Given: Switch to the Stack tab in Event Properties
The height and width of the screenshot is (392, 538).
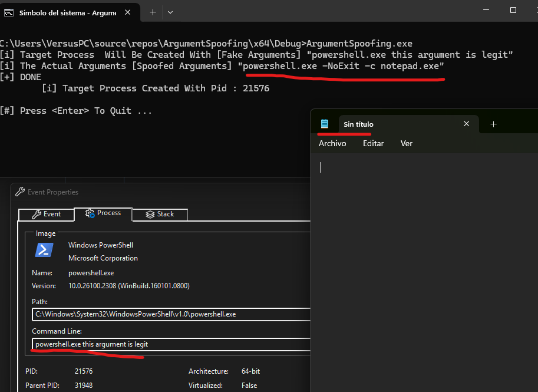Looking at the screenshot, I should 160,214.
